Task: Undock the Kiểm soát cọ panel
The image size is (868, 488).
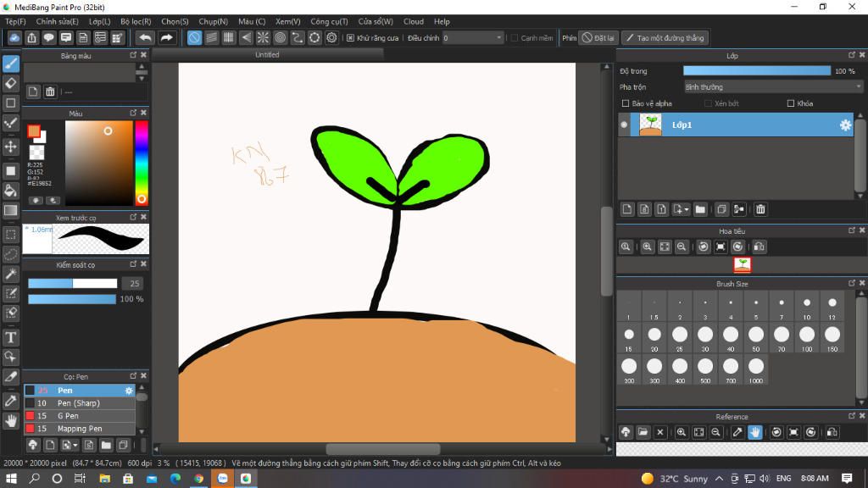Action: pyautogui.click(x=133, y=264)
